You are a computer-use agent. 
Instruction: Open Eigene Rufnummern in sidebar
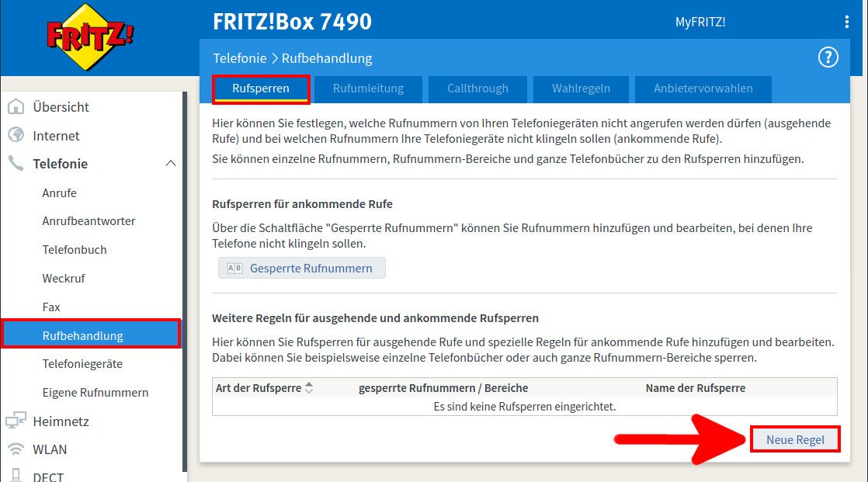95,392
